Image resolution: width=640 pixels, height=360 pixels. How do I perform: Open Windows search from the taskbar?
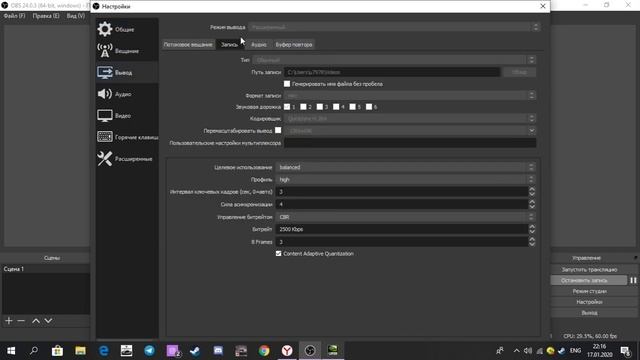[34, 351]
